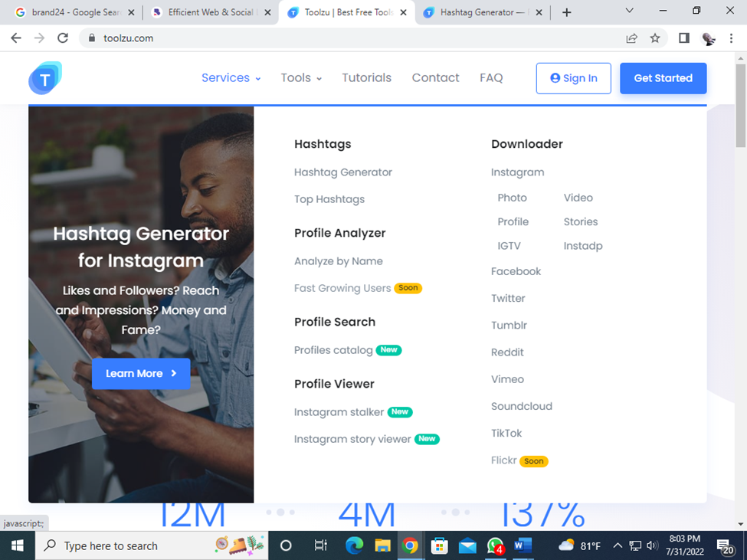Open a new browser tab with plus icon

tap(566, 12)
